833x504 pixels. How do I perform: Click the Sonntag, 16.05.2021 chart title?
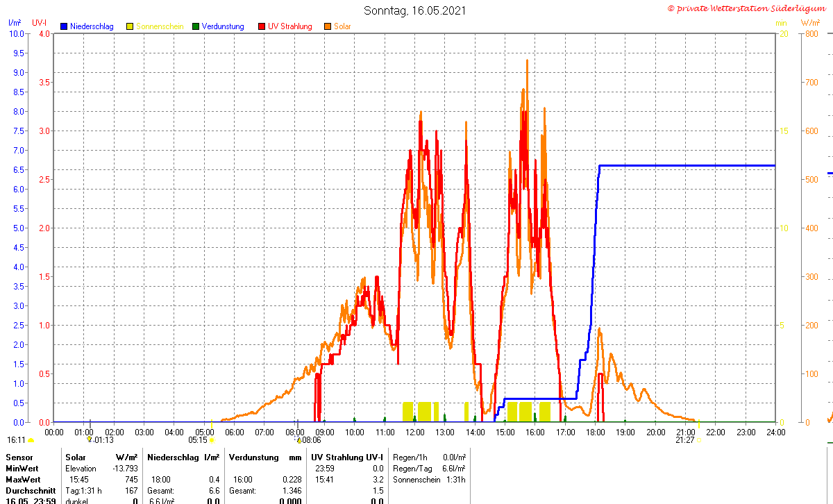[x=415, y=10]
